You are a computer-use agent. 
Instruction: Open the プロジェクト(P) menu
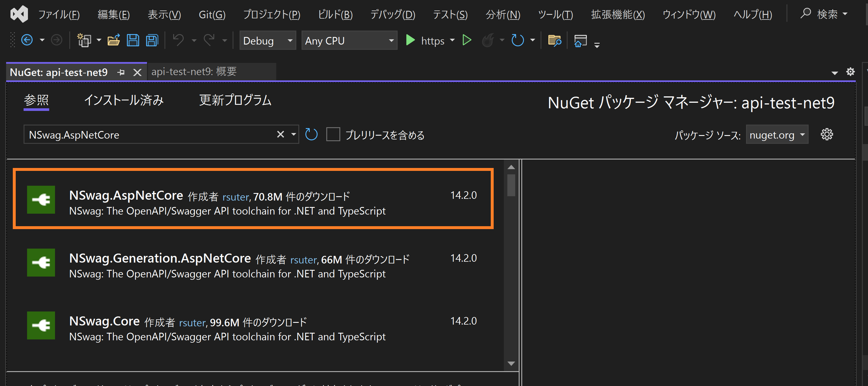tap(272, 15)
